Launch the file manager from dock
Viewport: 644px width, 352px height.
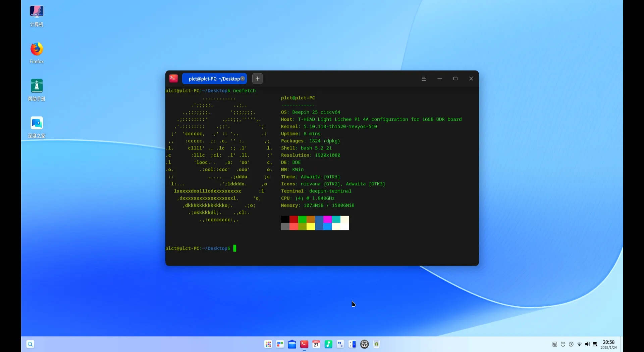pos(292,344)
